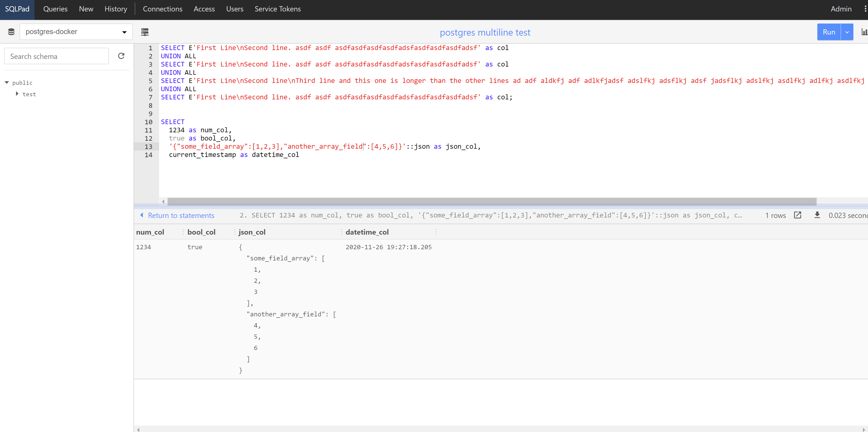Open the format/connection settings icon next to postgres-docker
This screenshot has height=432, width=868.
click(145, 32)
